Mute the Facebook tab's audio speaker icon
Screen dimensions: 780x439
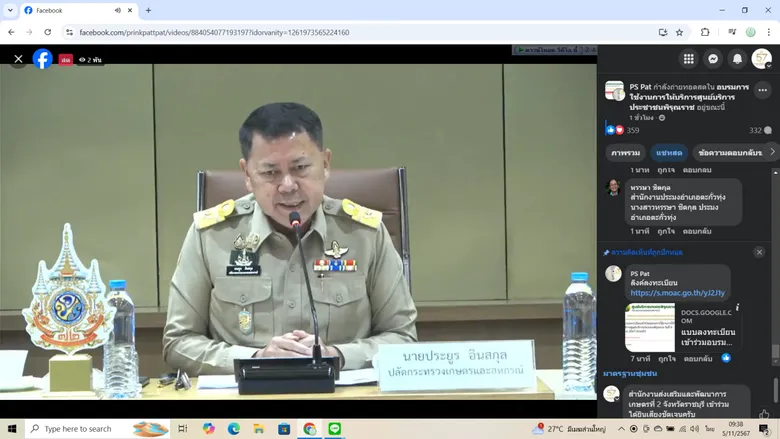118,10
